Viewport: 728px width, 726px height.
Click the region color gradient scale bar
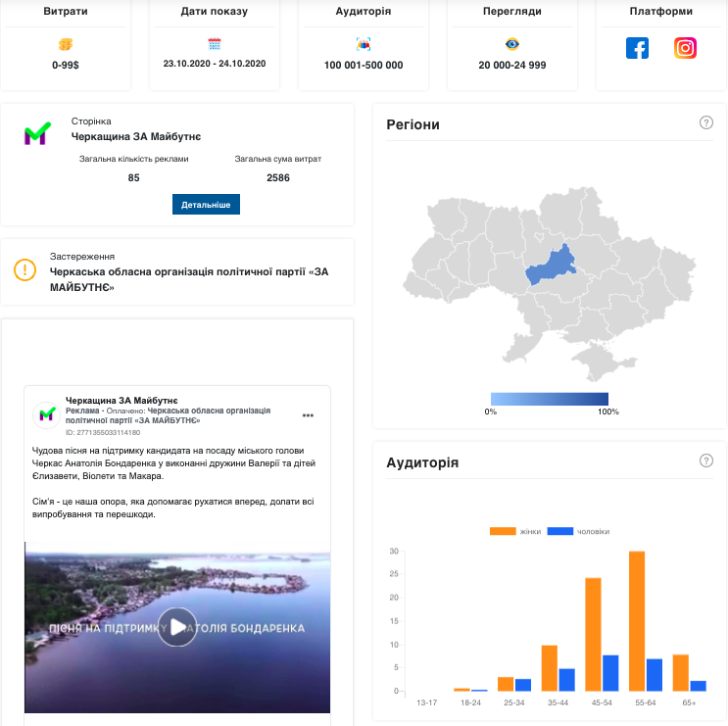pyautogui.click(x=549, y=399)
